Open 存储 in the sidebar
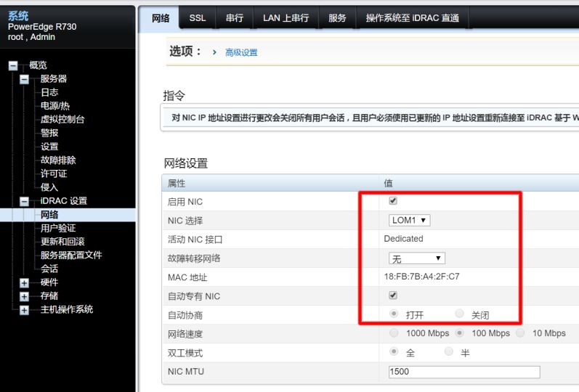This screenshot has height=392, width=579. coord(49,296)
